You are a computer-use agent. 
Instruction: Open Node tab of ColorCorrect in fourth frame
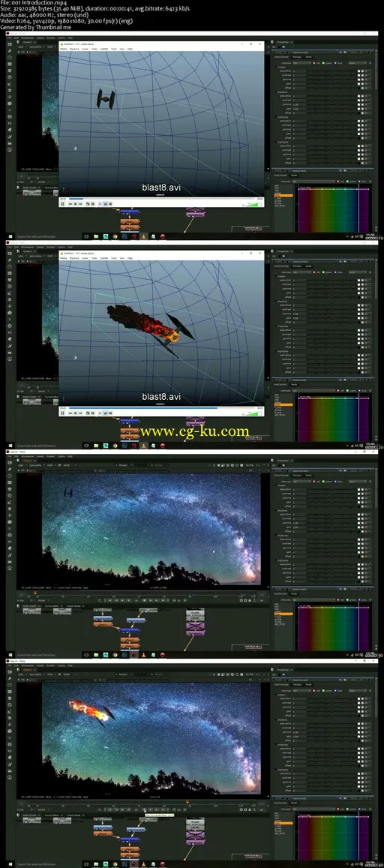309,684
